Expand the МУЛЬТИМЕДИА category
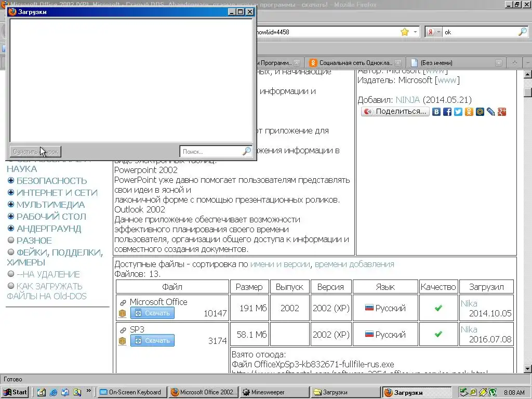The width and height of the screenshot is (532, 399). tap(11, 204)
